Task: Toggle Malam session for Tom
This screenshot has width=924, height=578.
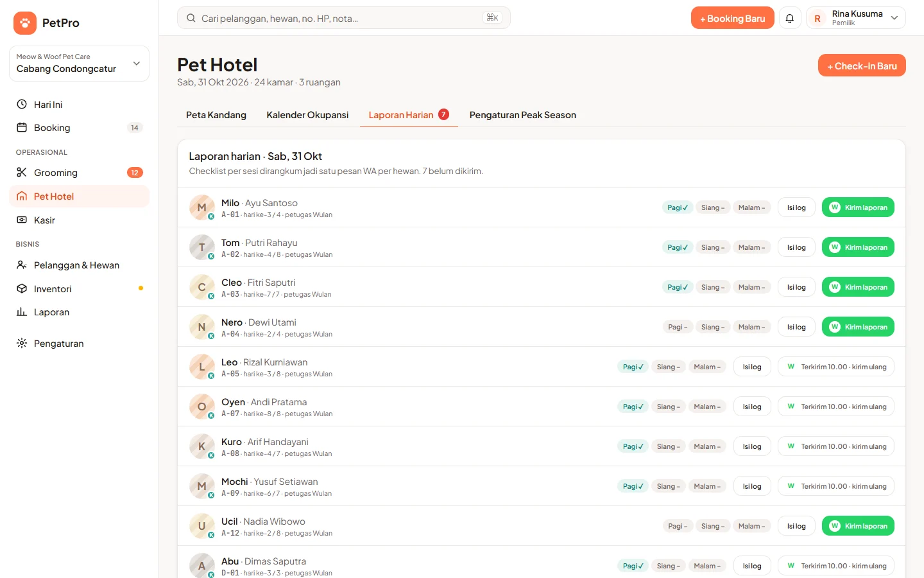Action: (751, 247)
